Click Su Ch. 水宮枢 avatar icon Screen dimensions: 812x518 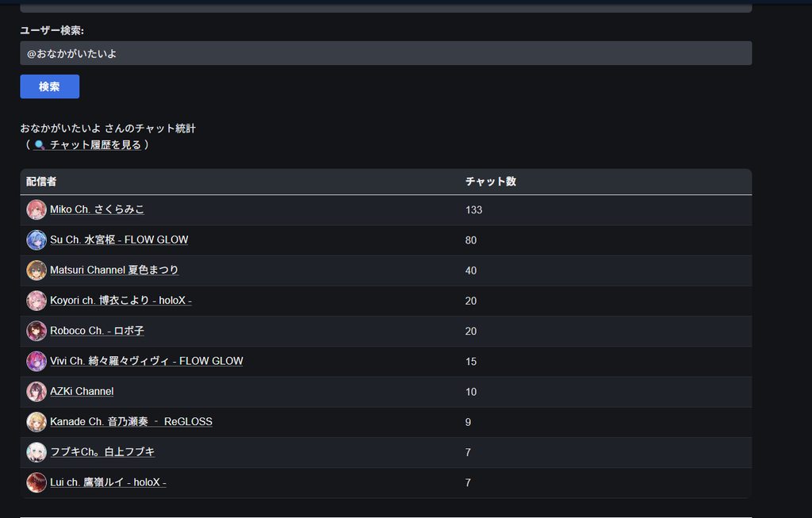point(36,240)
